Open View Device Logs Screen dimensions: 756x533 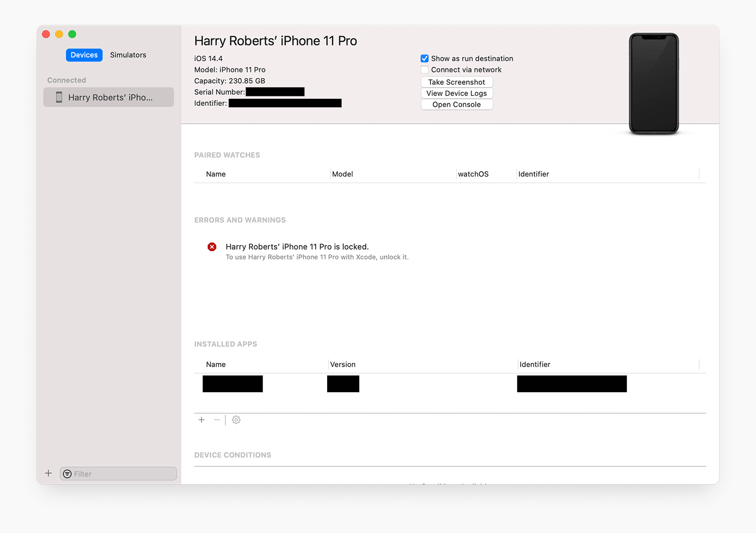coord(457,93)
